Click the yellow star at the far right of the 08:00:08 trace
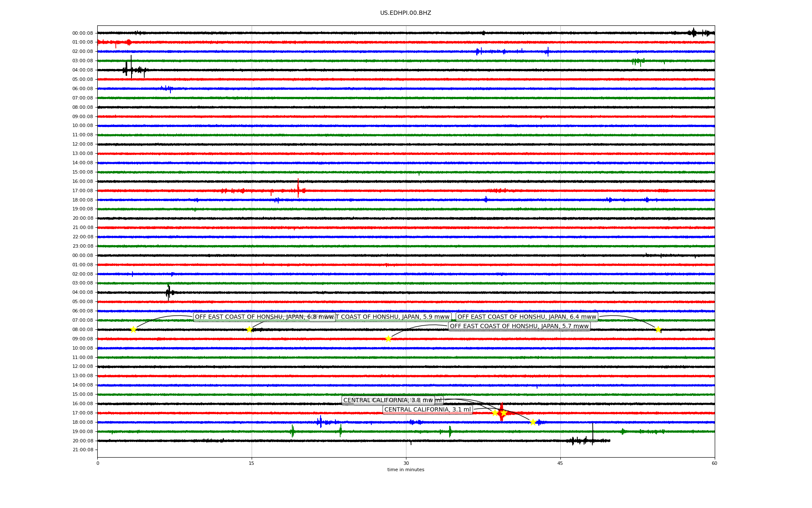 pos(658,329)
